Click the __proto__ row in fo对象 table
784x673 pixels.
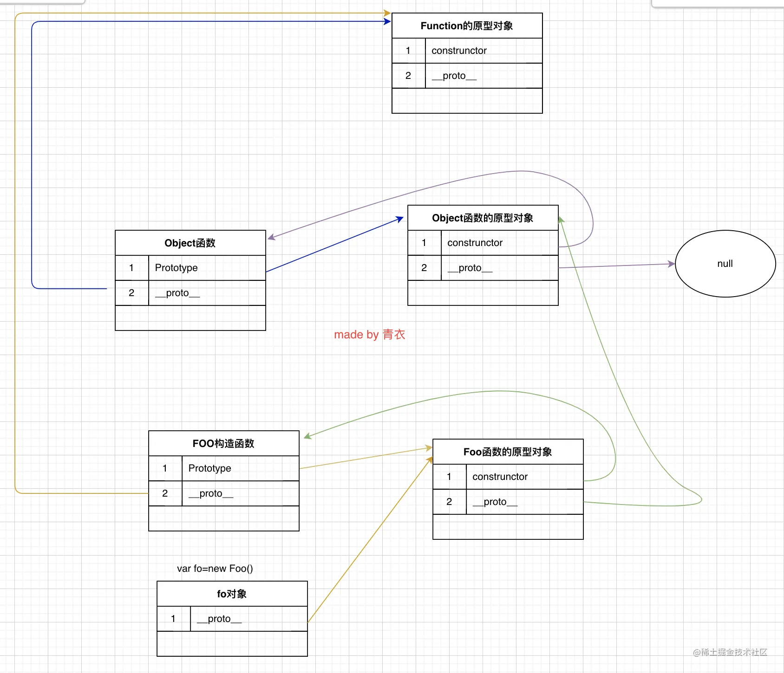tap(232, 619)
